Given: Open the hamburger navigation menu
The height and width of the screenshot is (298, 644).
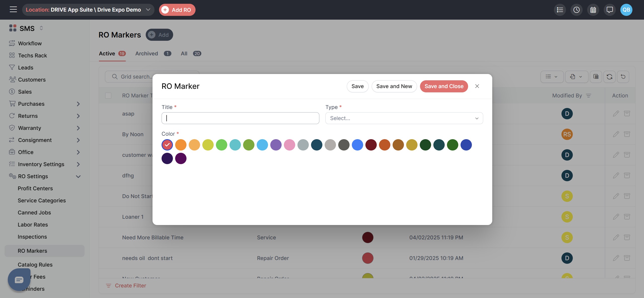Looking at the screenshot, I should point(13,10).
